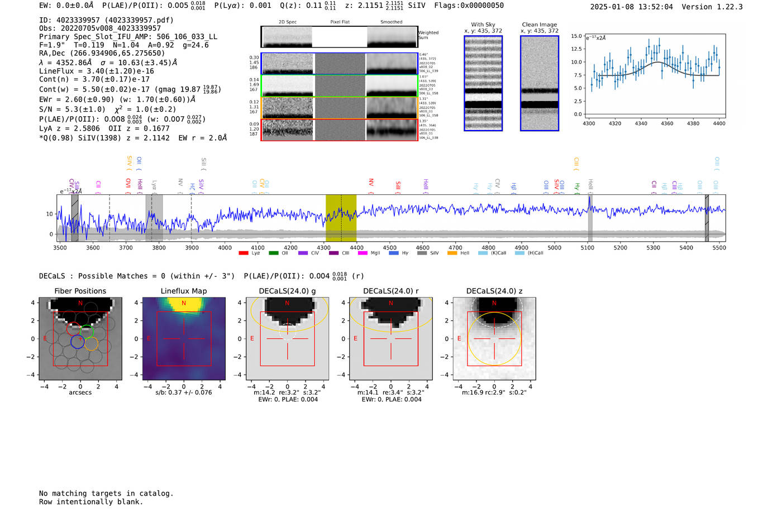Open the Fiber Positions image
The image size is (782, 532).
click(80, 338)
